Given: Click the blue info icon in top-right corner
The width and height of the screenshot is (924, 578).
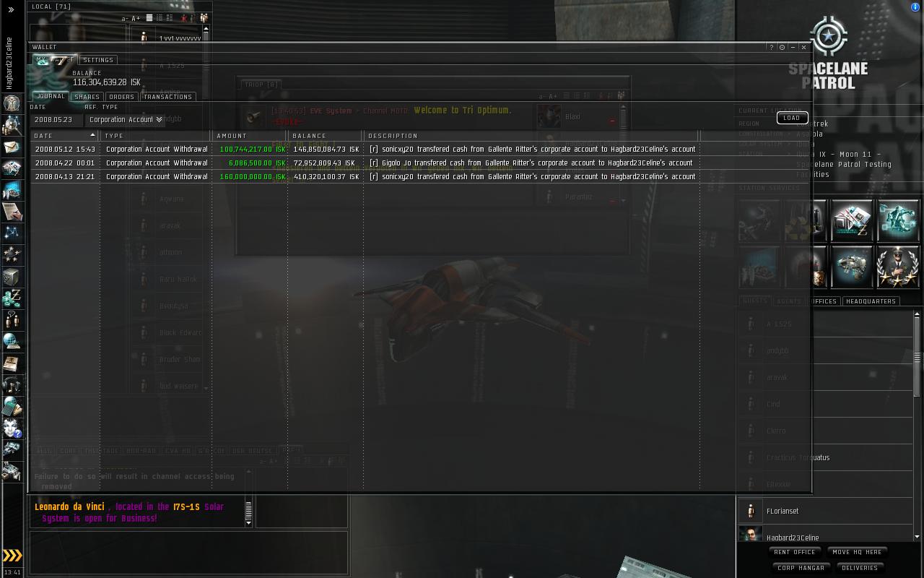Looking at the screenshot, I should 916,7.
